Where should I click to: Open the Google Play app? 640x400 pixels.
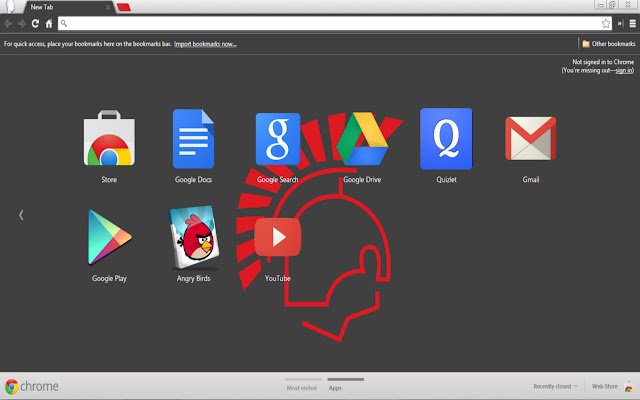pos(109,237)
